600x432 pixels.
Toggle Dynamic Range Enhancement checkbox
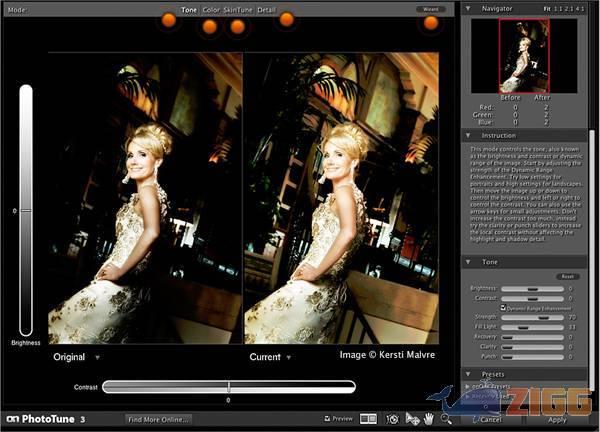pos(503,308)
